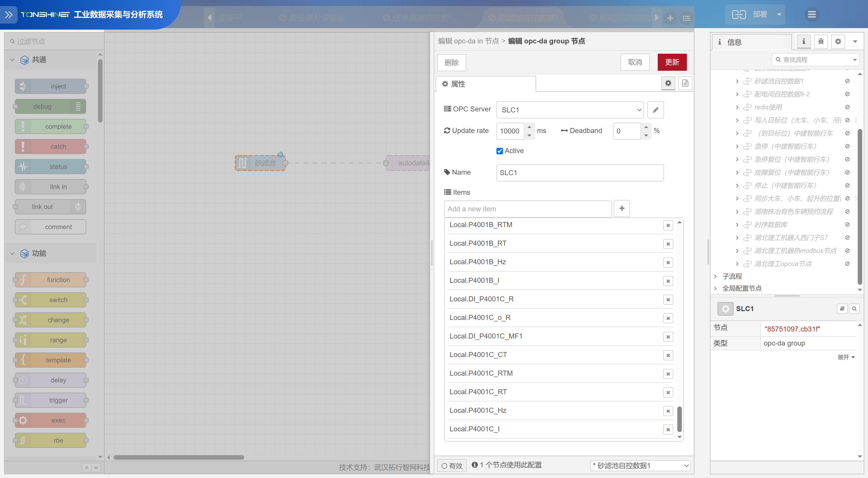Expand the 子流程 tree section
The width and height of the screenshot is (868, 478).
point(715,276)
